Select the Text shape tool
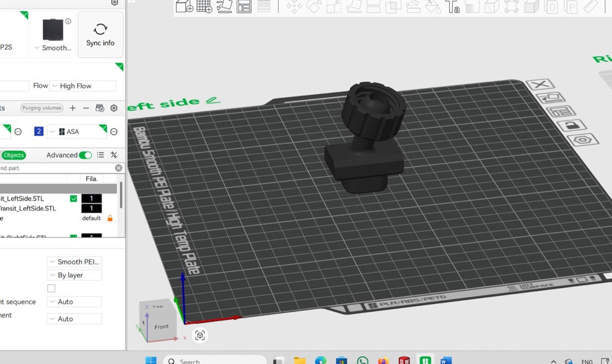The height and width of the screenshot is (364, 612). 452,6
